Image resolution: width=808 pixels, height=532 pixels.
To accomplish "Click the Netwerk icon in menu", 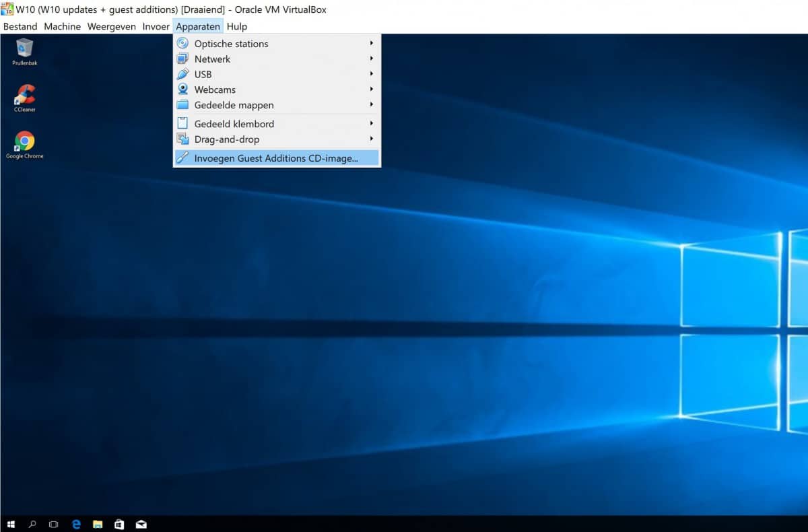I will (x=182, y=59).
